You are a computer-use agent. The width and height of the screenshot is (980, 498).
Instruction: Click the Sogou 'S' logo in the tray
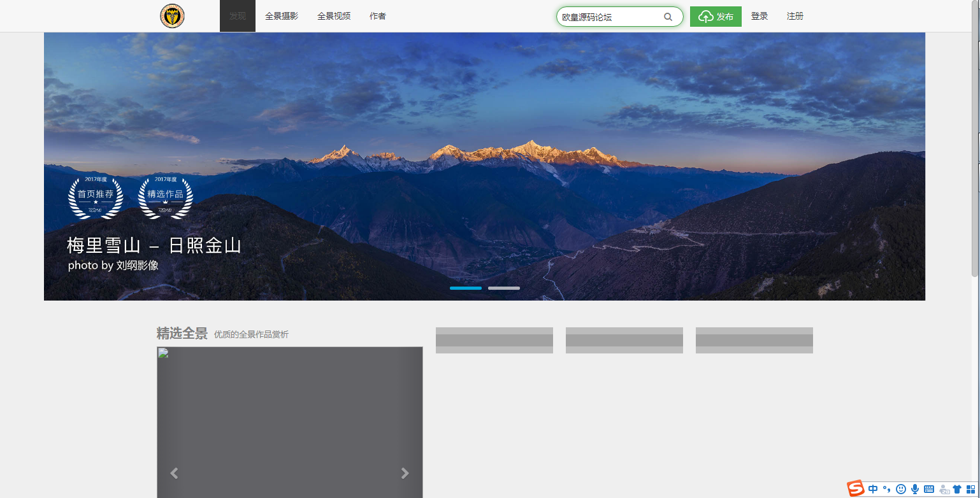(x=856, y=488)
